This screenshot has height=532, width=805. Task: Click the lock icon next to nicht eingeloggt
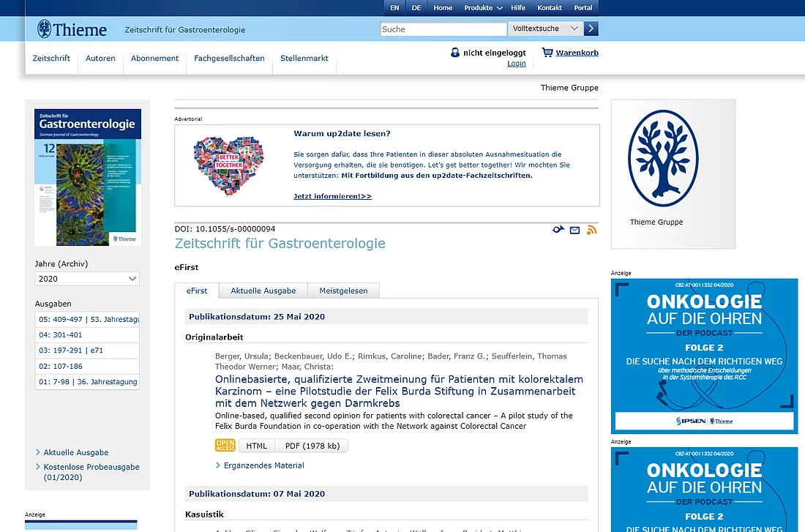[x=455, y=52]
